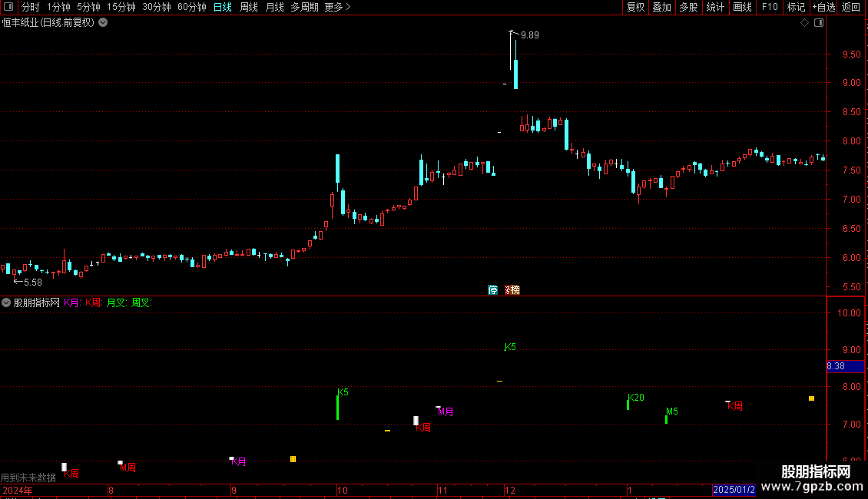868x499 pixels.
Task: Click the M月 signal marker
Action: (x=446, y=411)
